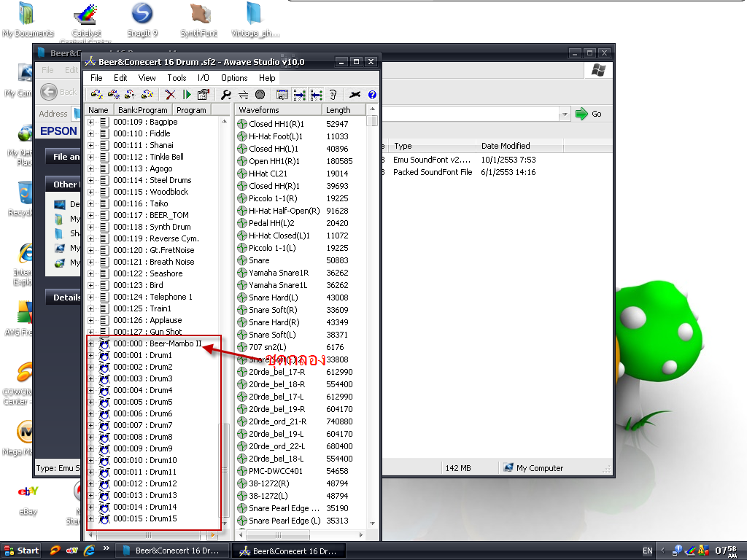Click the drum icon beside 000:001 : Drum1
This screenshot has height=560, width=747.
104,355
